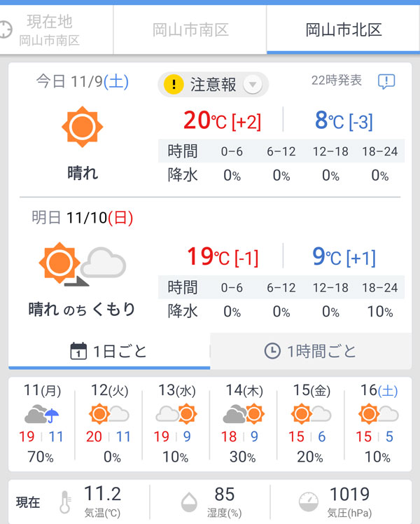Image resolution: width=420 pixels, height=524 pixels.
Task: Tap the yellow warning exclamation icon
Action: 174,85
